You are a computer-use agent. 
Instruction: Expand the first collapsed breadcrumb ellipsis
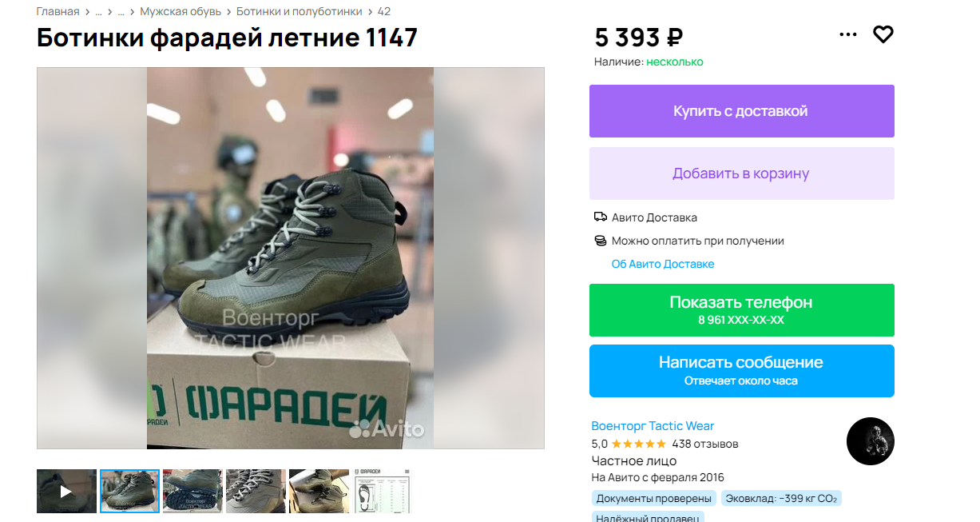point(99,11)
